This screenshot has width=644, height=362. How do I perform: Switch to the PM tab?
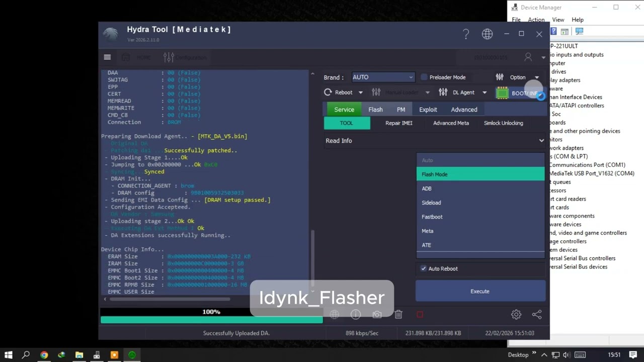tap(401, 110)
